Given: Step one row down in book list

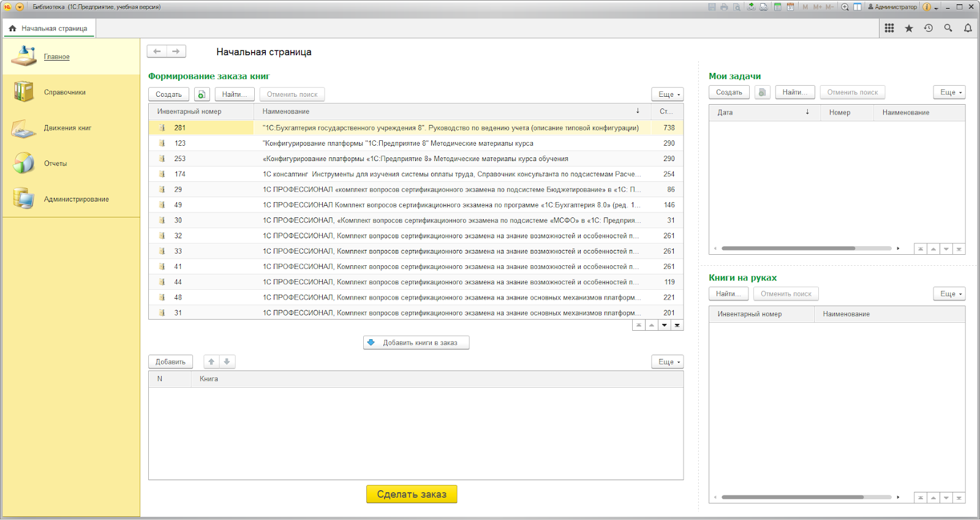Looking at the screenshot, I should [x=665, y=325].
